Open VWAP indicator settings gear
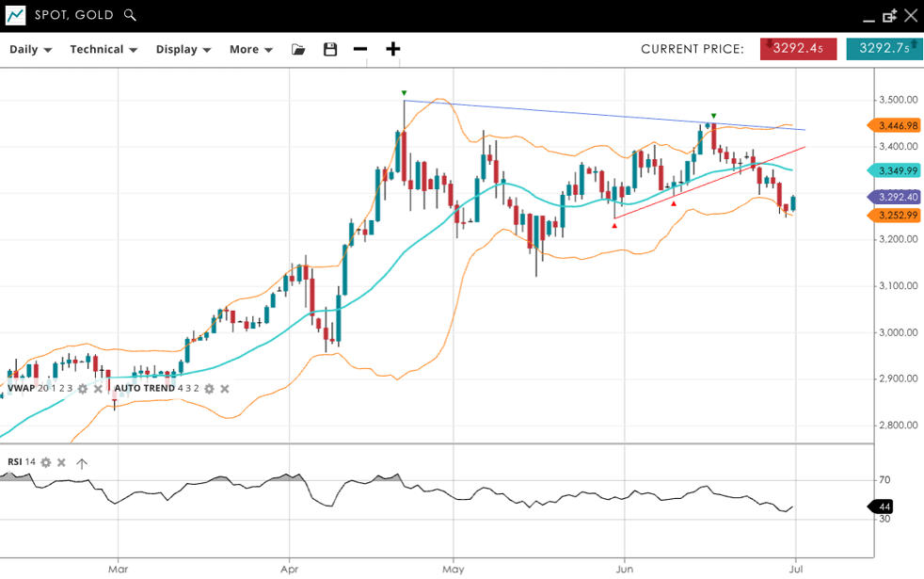The width and height of the screenshot is (924, 579). (83, 388)
